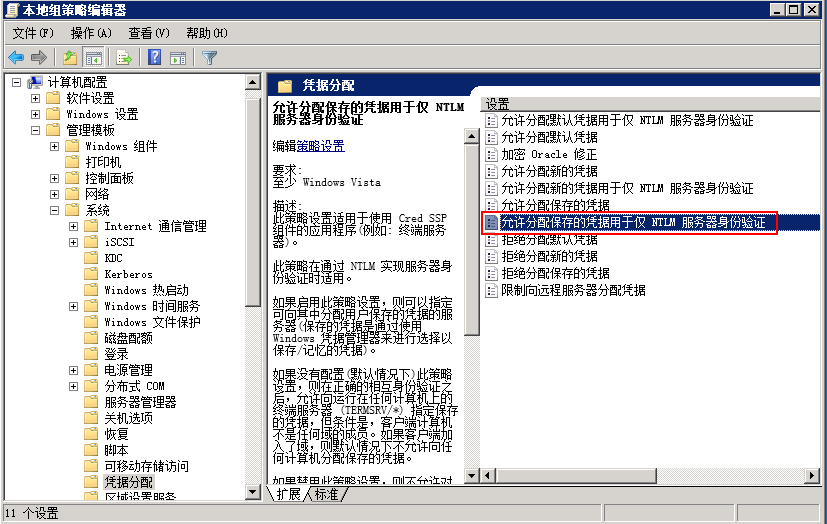Select the 拒绝分配默认凭据 setting
827x524 pixels.
549,239
